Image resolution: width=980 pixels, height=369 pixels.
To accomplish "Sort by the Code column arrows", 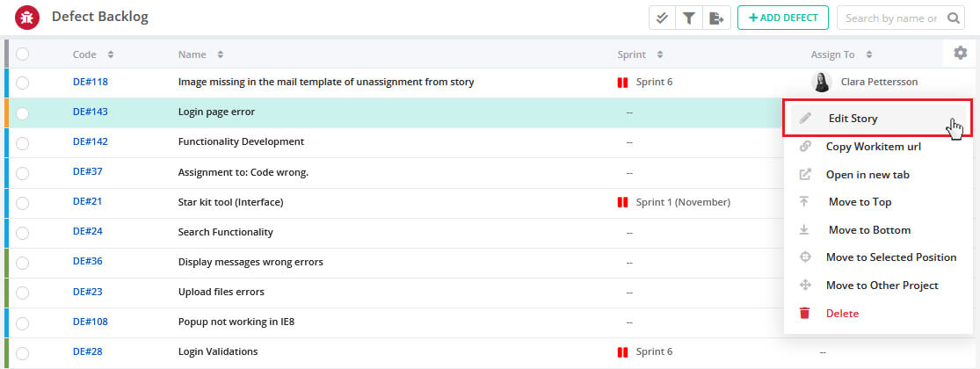I will (x=111, y=54).
